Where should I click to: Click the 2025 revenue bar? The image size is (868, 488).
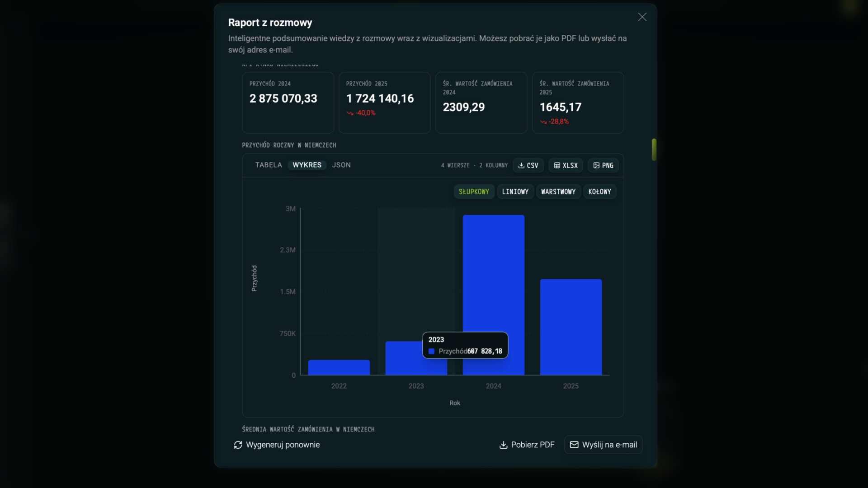(571, 327)
